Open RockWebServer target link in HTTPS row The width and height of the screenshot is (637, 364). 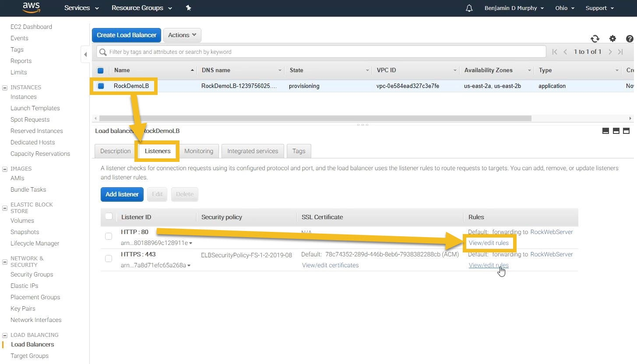552,254
